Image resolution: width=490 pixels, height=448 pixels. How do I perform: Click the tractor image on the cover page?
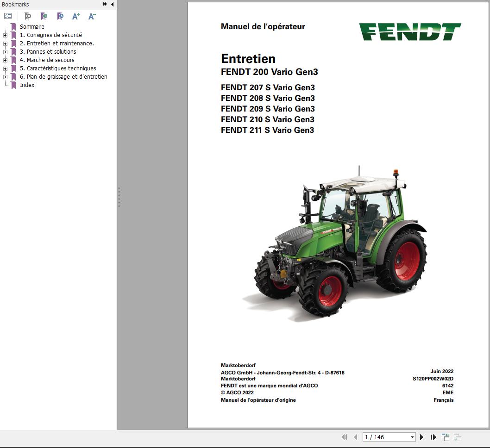[334, 243]
